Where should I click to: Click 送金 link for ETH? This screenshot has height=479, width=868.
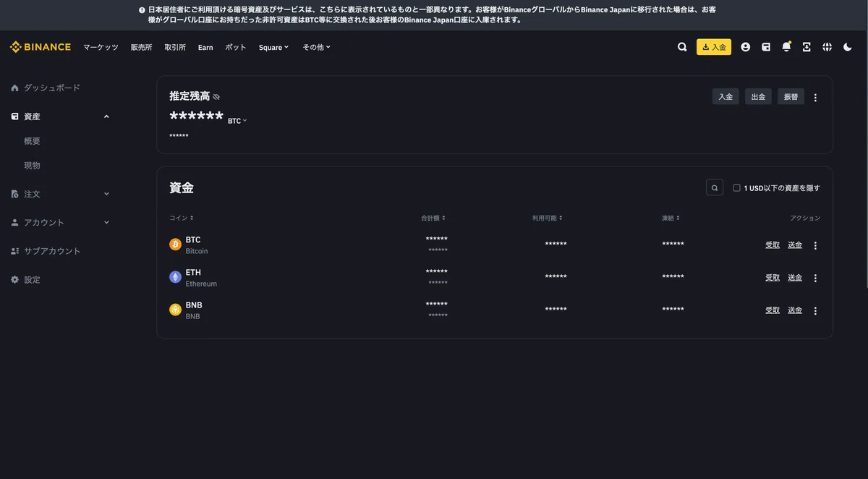pos(795,278)
